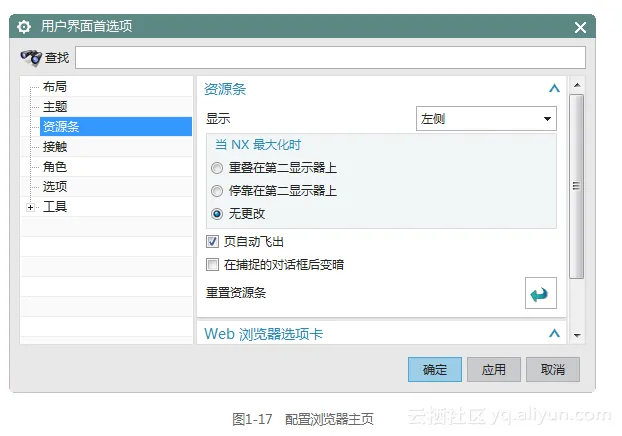Select 角色 in the tree
Image resolution: width=622 pixels, height=436 pixels.
[55, 167]
